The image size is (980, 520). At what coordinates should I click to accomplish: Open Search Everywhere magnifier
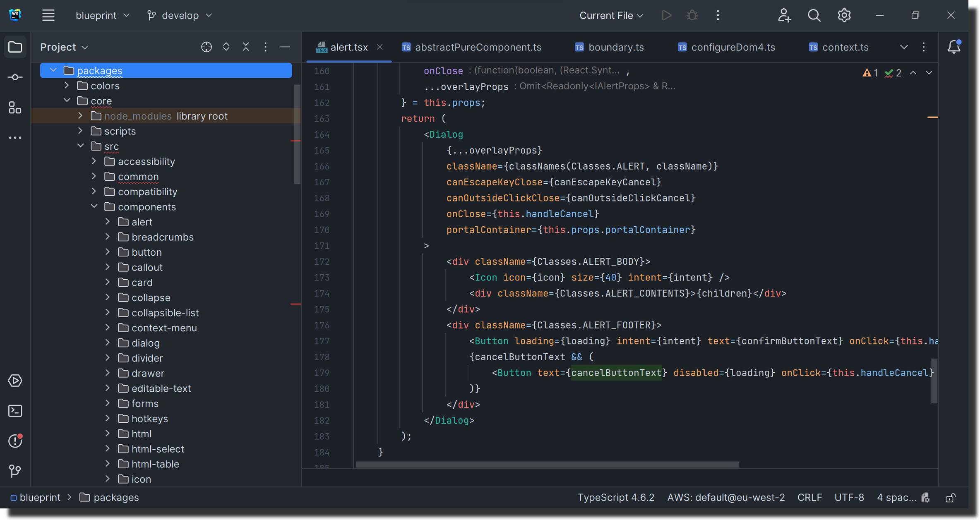click(x=814, y=15)
